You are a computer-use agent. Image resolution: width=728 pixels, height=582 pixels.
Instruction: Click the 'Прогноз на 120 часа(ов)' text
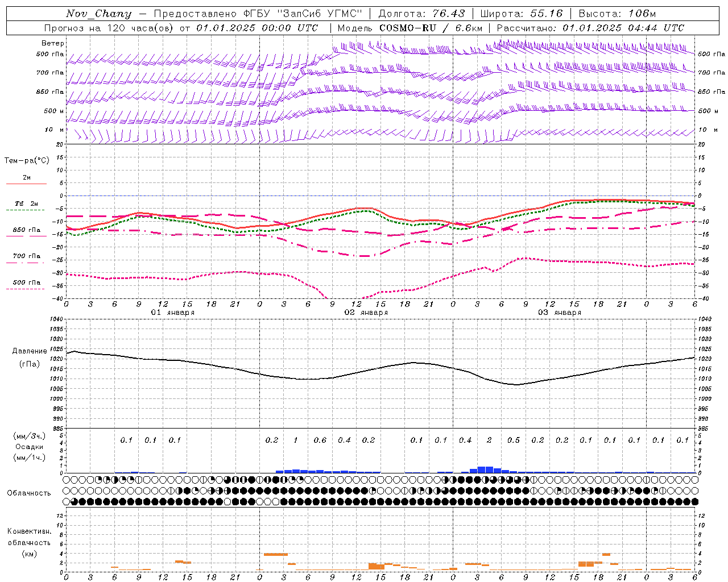(x=109, y=28)
